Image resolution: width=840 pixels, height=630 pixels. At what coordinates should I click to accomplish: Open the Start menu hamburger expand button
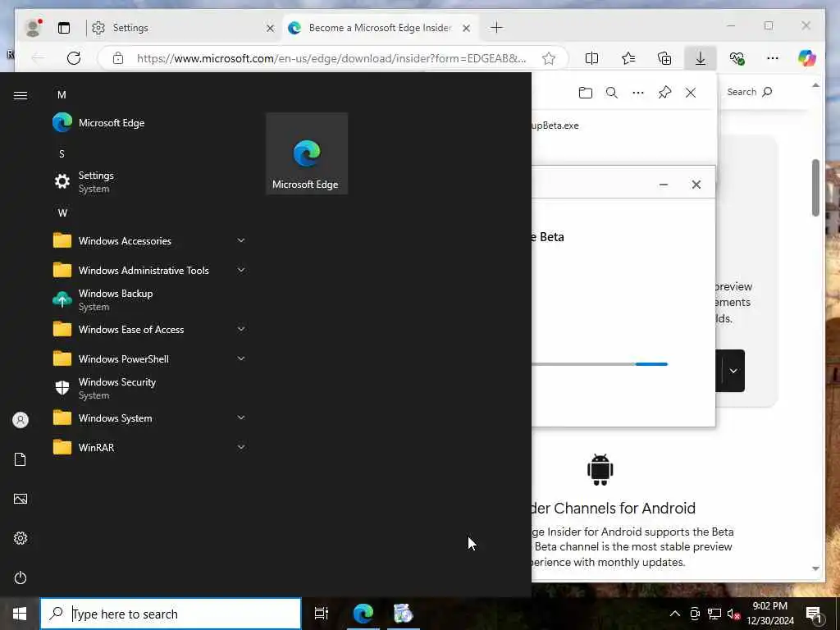(x=21, y=95)
